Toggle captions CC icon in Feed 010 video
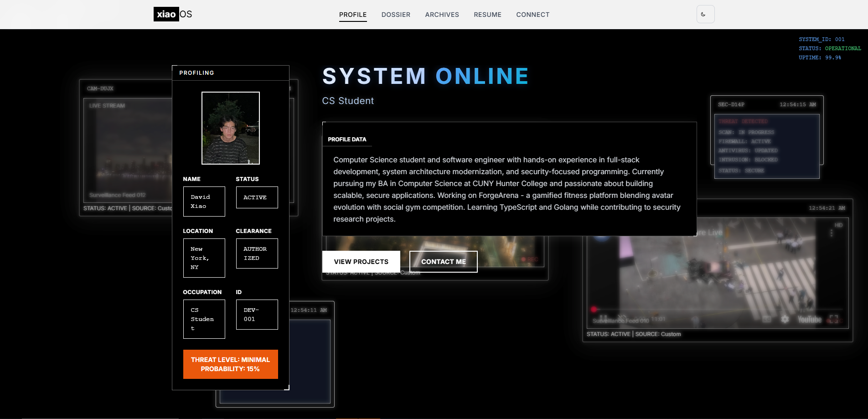This screenshot has width=868, height=419. [767, 319]
